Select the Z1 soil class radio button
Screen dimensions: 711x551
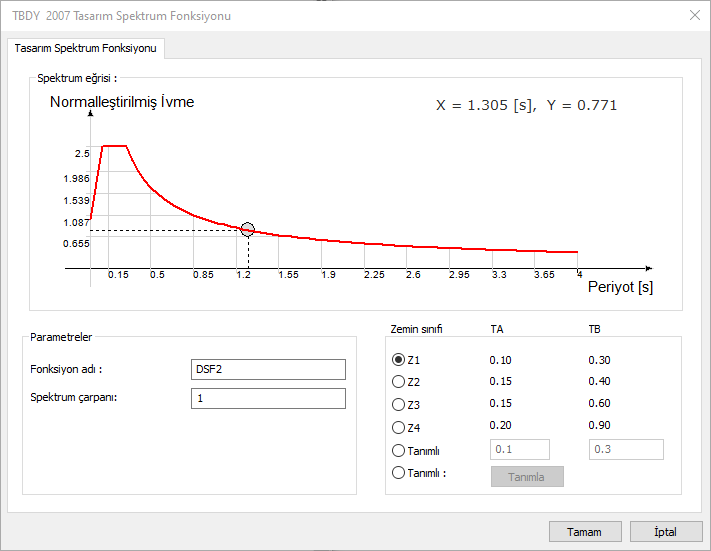tap(398, 360)
